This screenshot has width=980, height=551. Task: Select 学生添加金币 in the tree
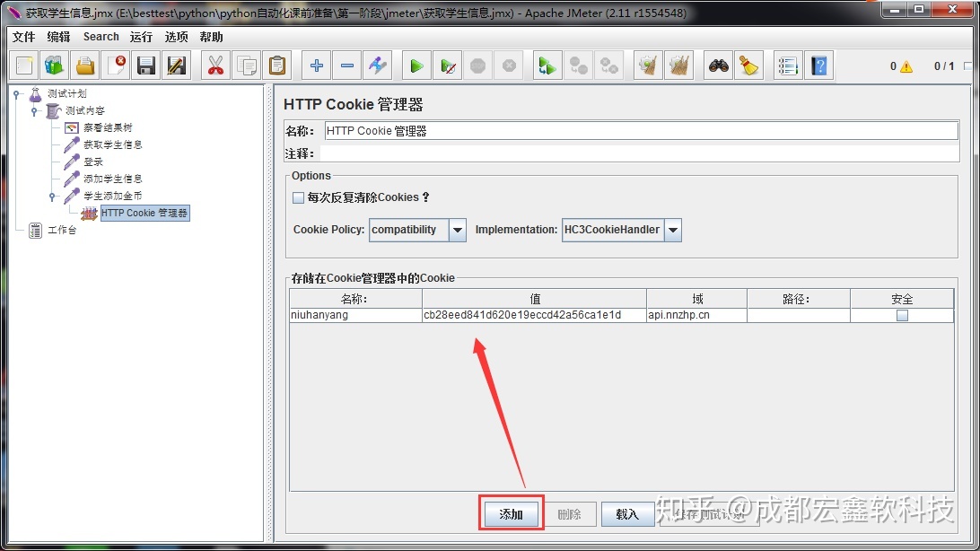pos(112,196)
